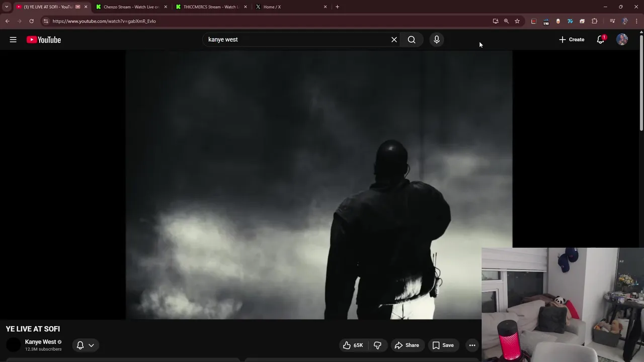Click tab media playing indicator icon
Image resolution: width=644 pixels, height=362 pixels.
coord(78,7)
